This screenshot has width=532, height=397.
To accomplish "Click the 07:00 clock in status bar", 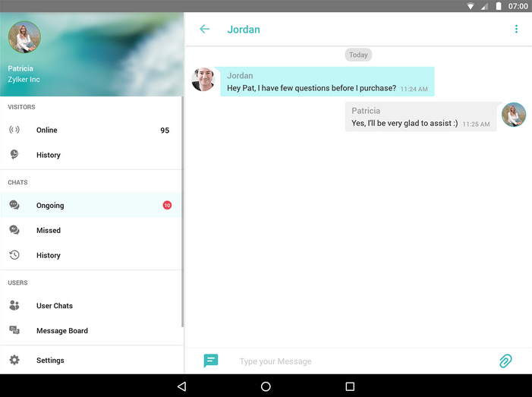I will tap(518, 6).
